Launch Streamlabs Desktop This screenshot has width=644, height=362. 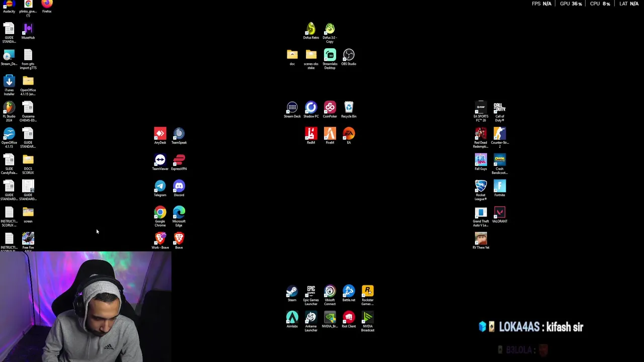pyautogui.click(x=330, y=59)
